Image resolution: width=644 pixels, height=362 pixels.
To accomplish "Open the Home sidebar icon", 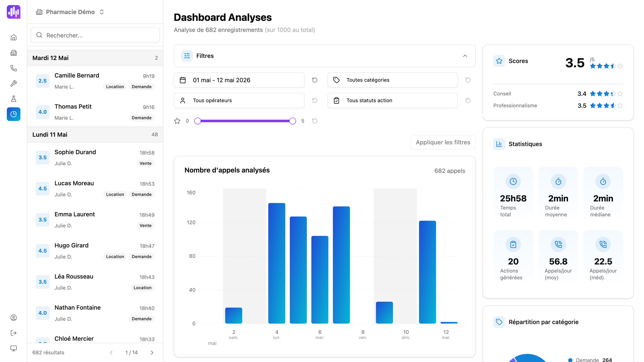I will 13,37.
